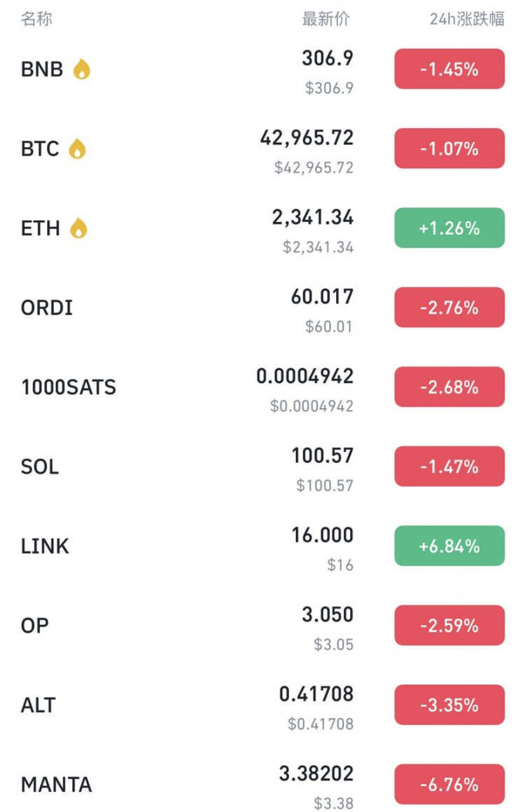The width and height of the screenshot is (525, 812).
Task: Sort by the 名称 column header
Action: 36,19
